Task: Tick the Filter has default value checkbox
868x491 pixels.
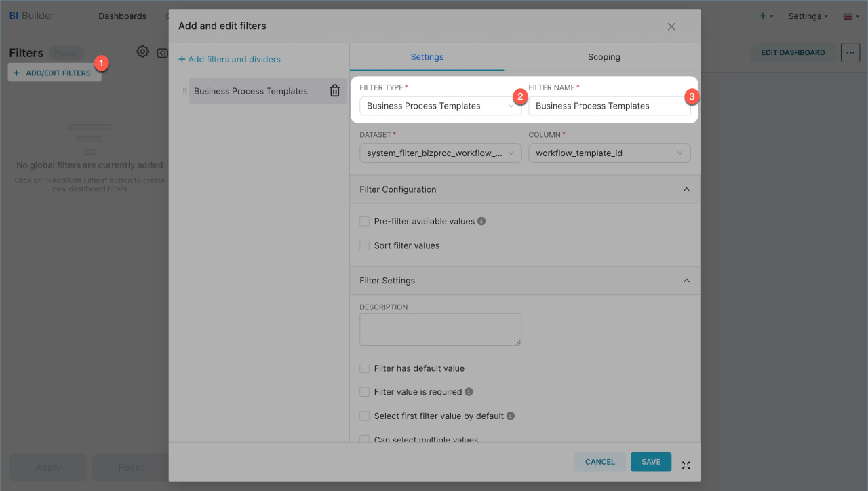Action: click(x=365, y=368)
